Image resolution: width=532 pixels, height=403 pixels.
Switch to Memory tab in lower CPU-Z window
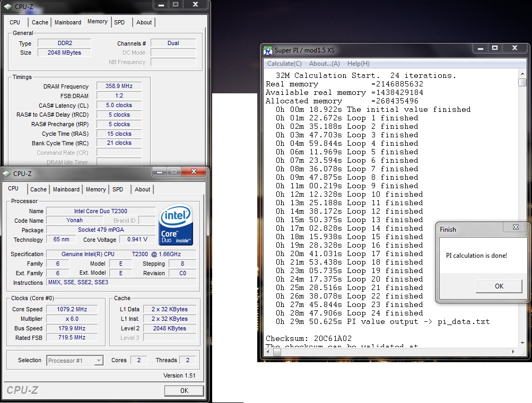tap(95, 189)
